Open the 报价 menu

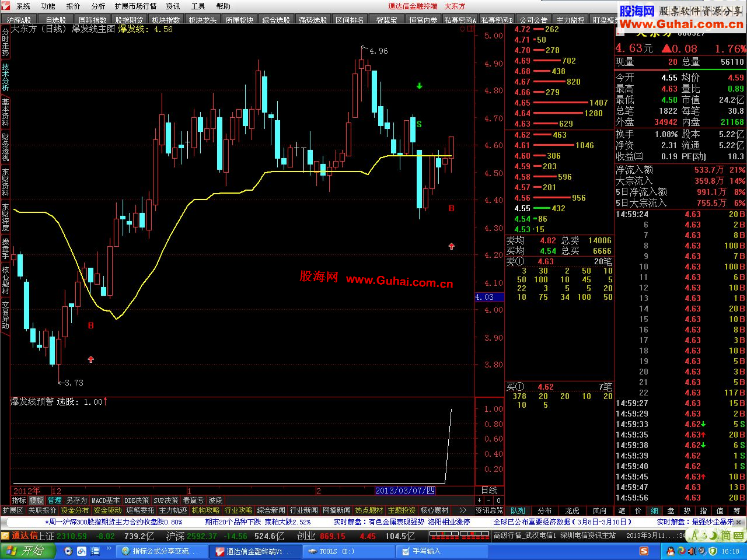[74, 6]
